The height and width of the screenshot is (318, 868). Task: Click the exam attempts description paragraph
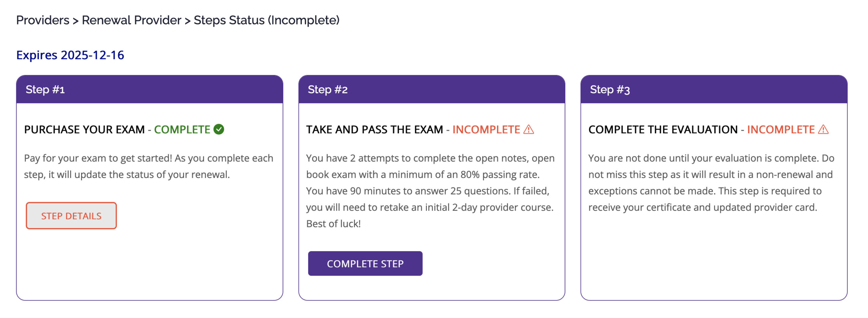click(x=431, y=191)
